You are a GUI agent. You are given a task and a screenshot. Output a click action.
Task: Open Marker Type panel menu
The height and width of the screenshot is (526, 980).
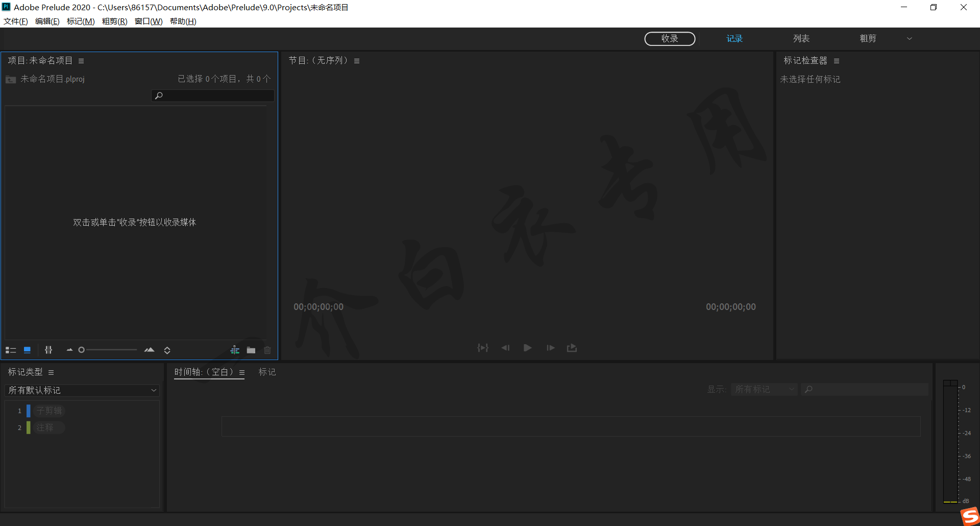click(51, 372)
